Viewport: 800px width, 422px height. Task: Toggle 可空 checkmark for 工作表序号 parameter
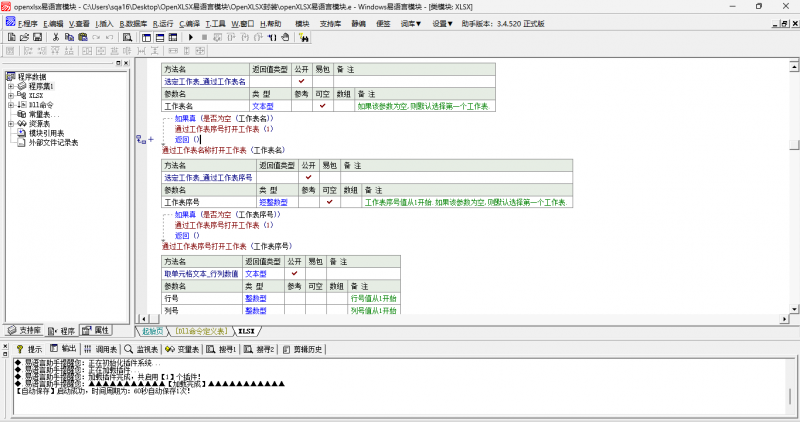click(328, 202)
